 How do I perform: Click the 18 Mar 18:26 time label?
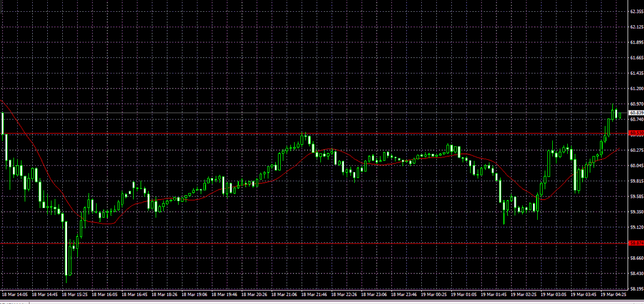coord(165,294)
